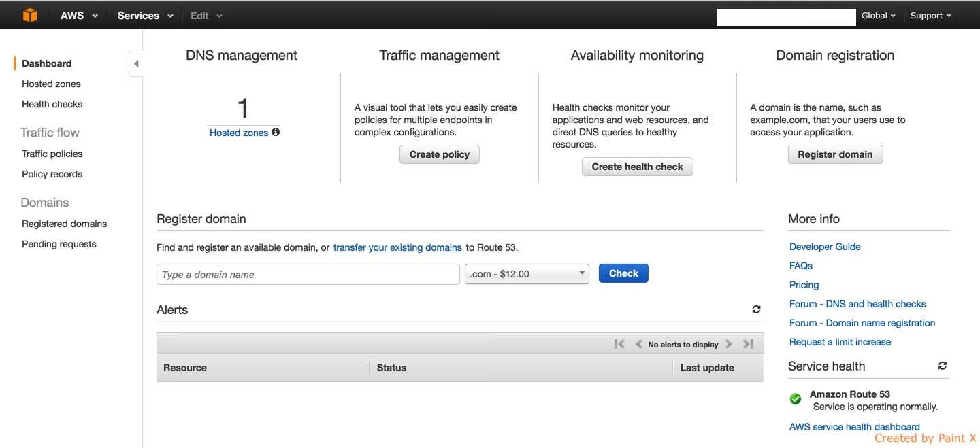Click the domain name input field
The height and width of the screenshot is (448, 980).
click(306, 273)
